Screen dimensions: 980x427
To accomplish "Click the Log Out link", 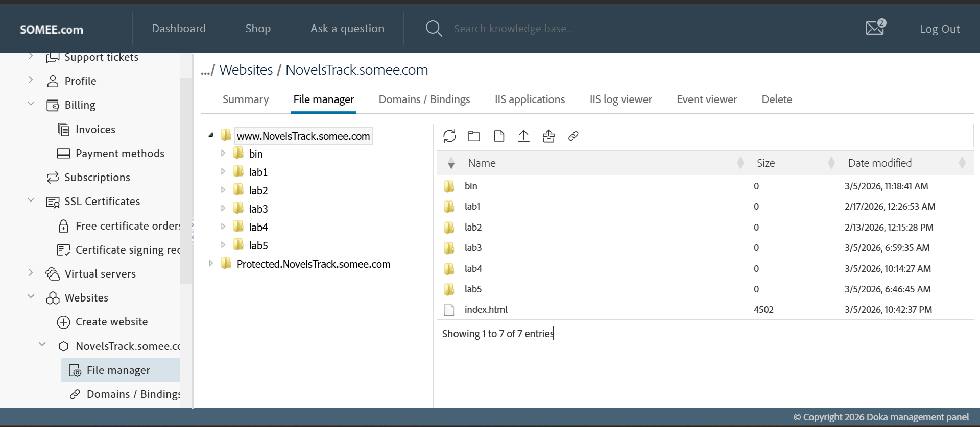I will pos(939,29).
